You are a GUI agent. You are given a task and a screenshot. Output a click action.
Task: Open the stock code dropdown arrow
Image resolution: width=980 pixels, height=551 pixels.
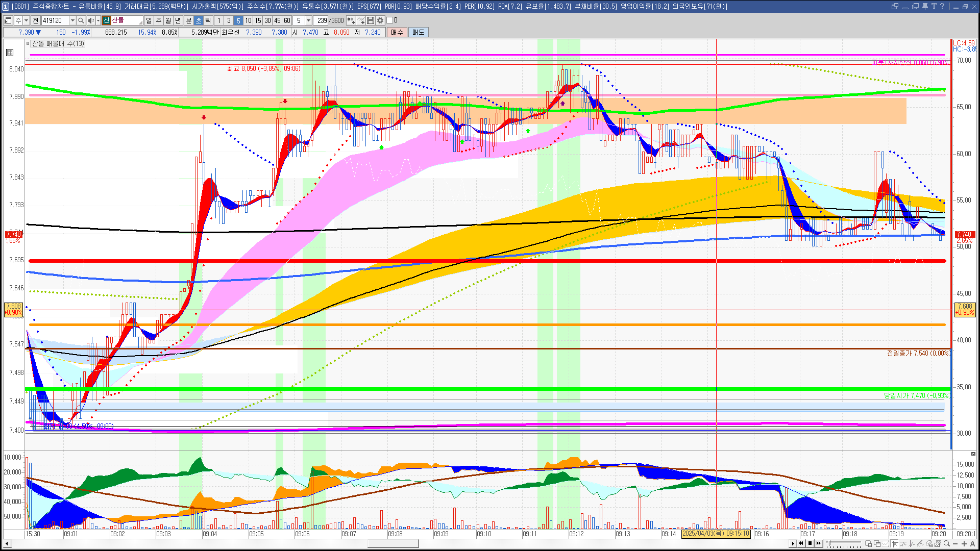72,20
